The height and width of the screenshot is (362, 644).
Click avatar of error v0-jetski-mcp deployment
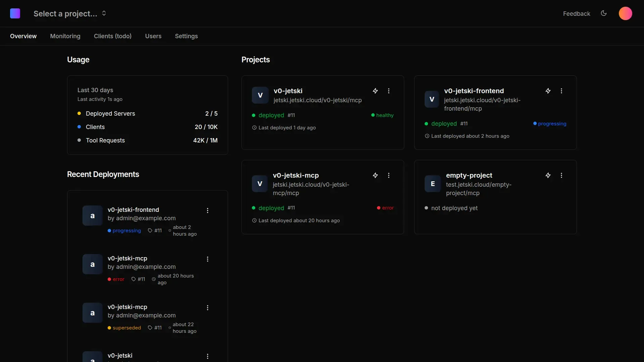[93, 264]
